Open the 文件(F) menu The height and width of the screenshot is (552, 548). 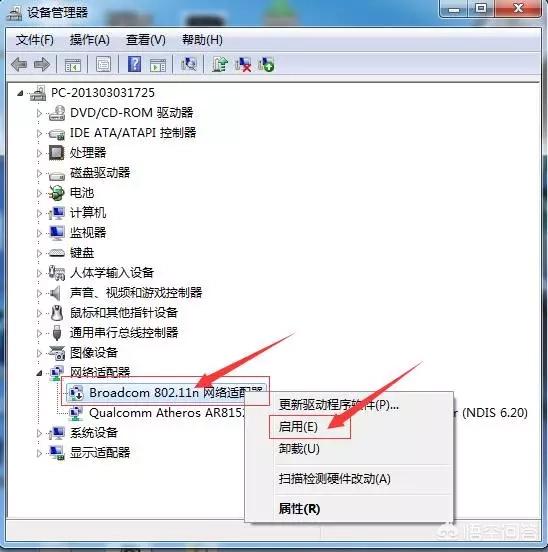click(34, 40)
